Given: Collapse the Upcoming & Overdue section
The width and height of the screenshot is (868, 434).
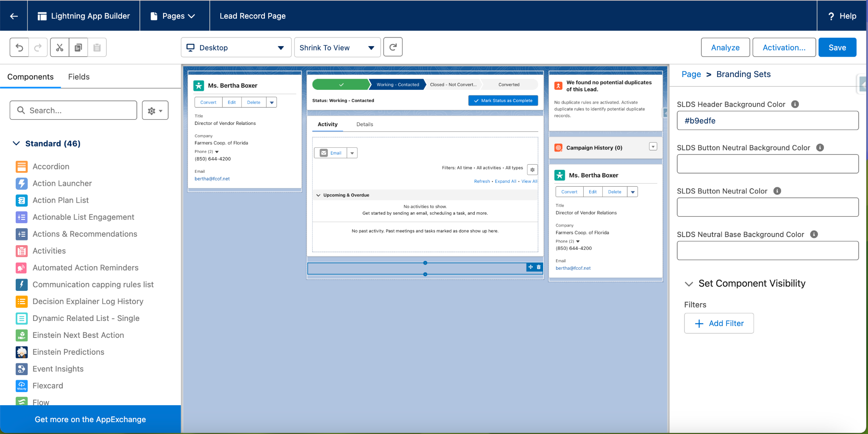Looking at the screenshot, I should pyautogui.click(x=318, y=195).
